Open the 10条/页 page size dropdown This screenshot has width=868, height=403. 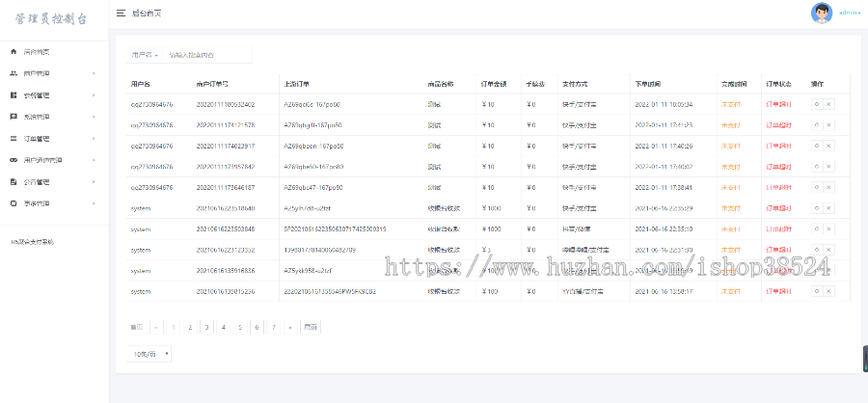[x=151, y=354]
